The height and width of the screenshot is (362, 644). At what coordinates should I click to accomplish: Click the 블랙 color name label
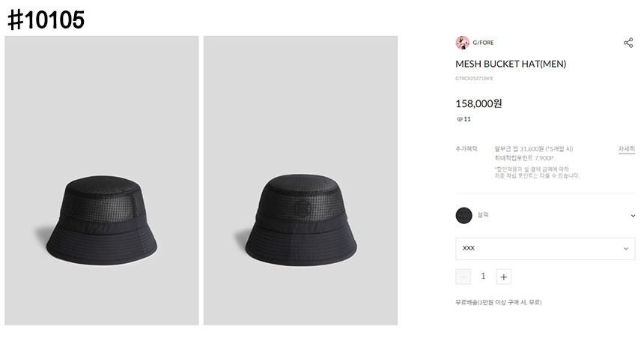[483, 215]
